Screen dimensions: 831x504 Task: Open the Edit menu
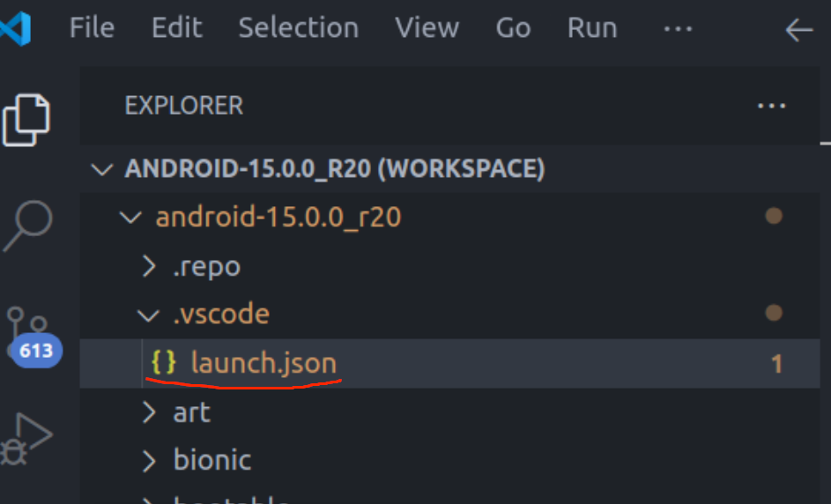click(x=176, y=28)
